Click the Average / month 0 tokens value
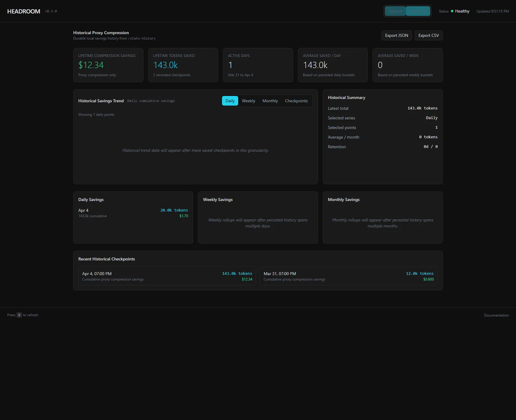The image size is (516, 420). click(x=428, y=137)
